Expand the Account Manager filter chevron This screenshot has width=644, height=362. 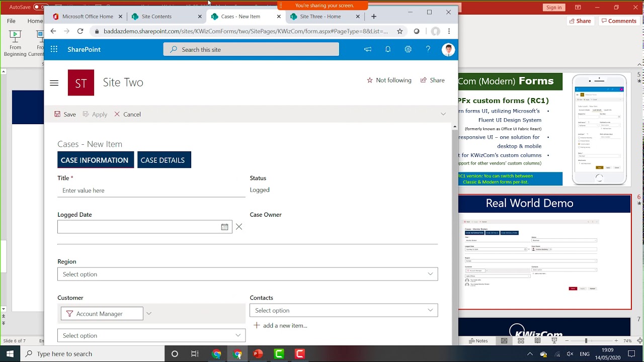[x=148, y=313]
